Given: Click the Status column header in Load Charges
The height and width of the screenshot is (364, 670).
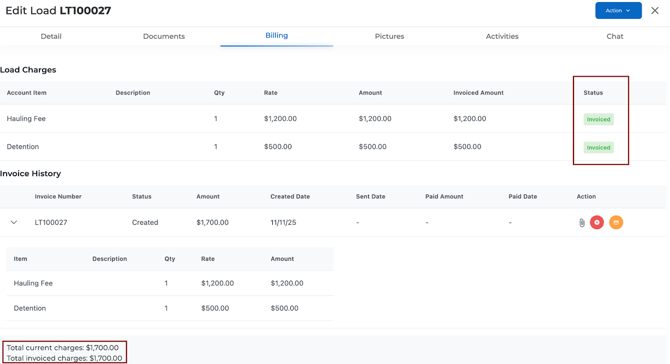Looking at the screenshot, I should (593, 93).
